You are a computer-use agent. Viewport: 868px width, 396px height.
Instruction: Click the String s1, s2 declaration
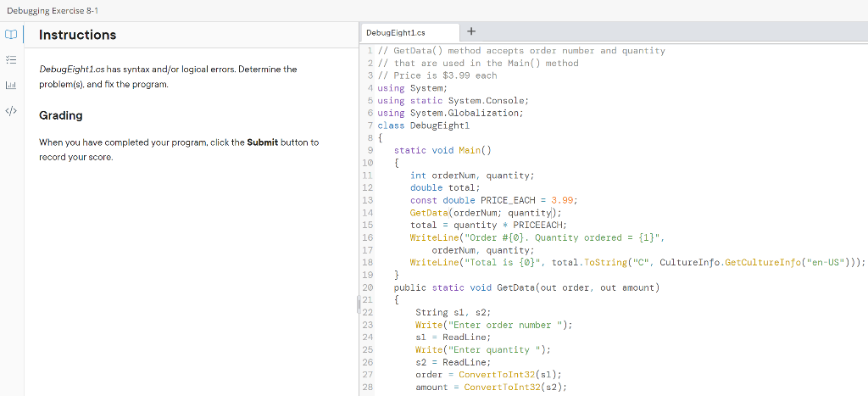click(x=453, y=312)
